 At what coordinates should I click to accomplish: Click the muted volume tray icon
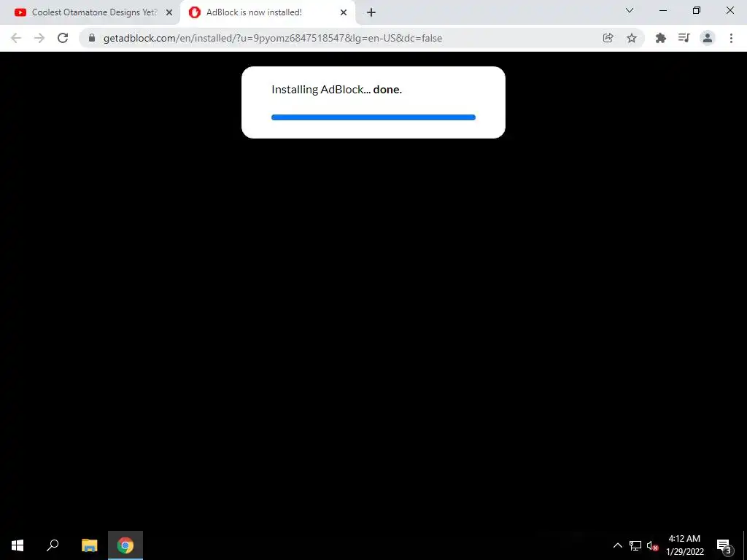[653, 545]
